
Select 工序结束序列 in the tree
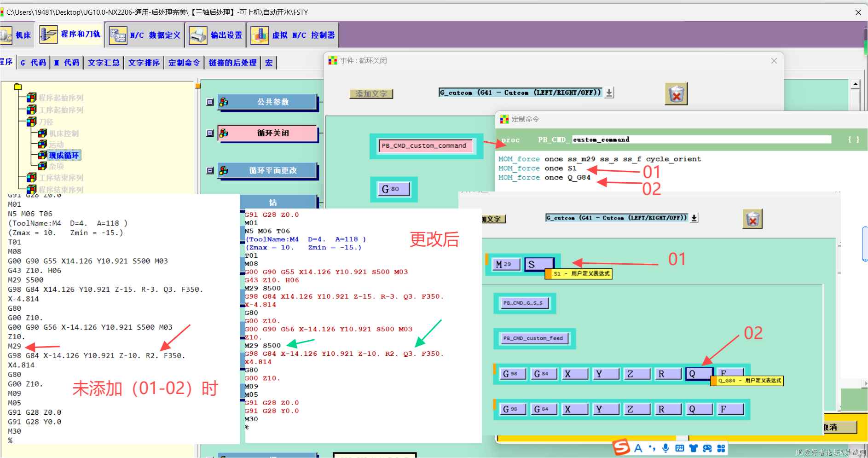pyautogui.click(x=61, y=178)
